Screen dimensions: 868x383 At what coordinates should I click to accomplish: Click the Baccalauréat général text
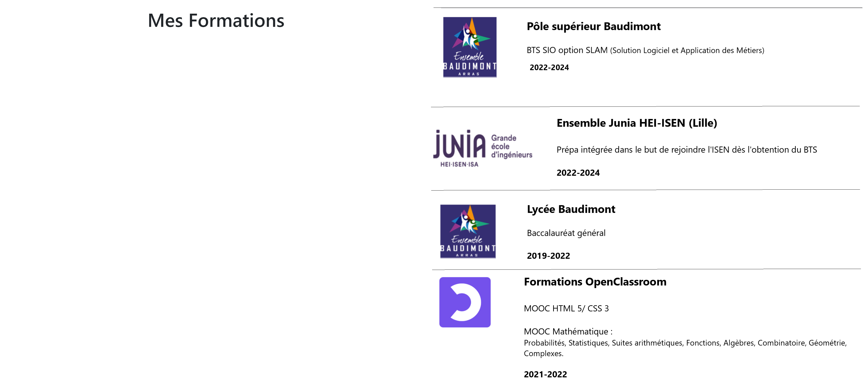(x=566, y=233)
